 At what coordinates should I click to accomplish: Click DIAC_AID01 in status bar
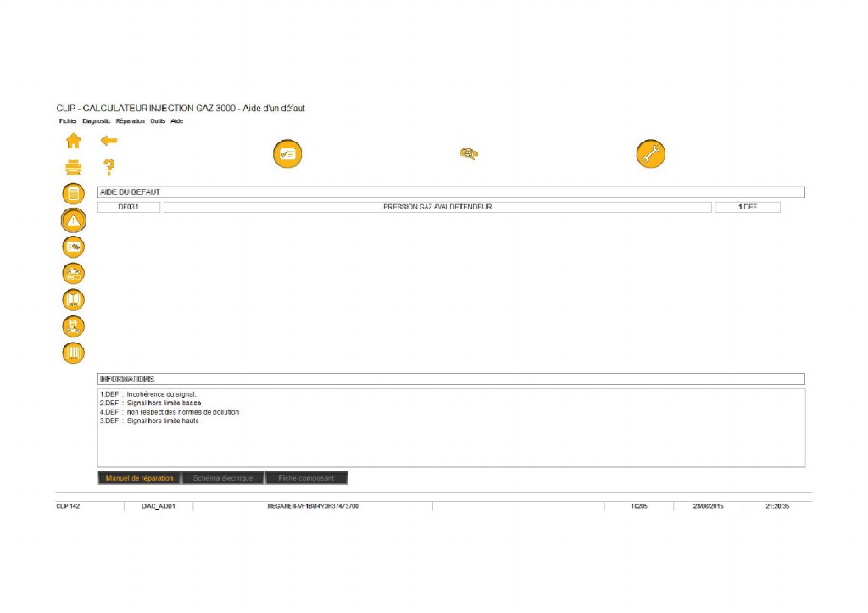[x=159, y=506]
